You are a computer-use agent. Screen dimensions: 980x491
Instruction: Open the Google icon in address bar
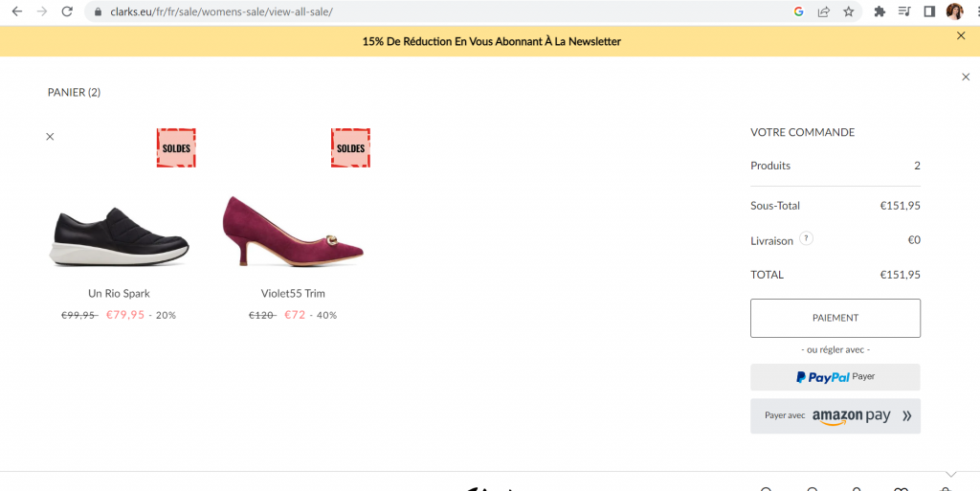coord(798,11)
